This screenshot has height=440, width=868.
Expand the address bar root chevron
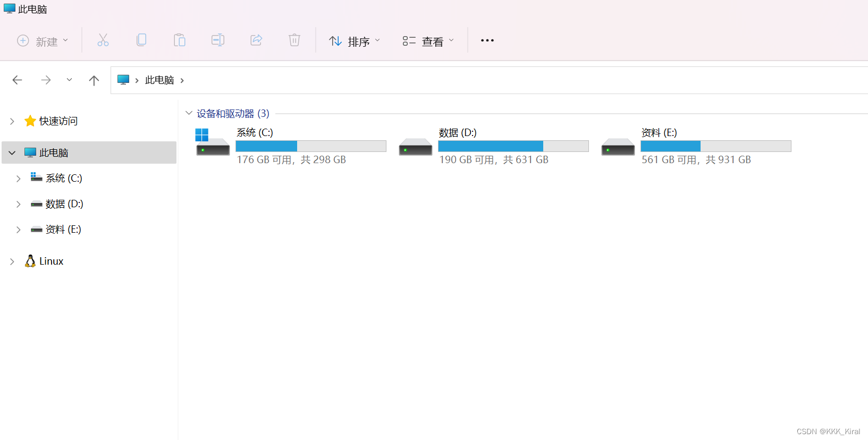137,81
